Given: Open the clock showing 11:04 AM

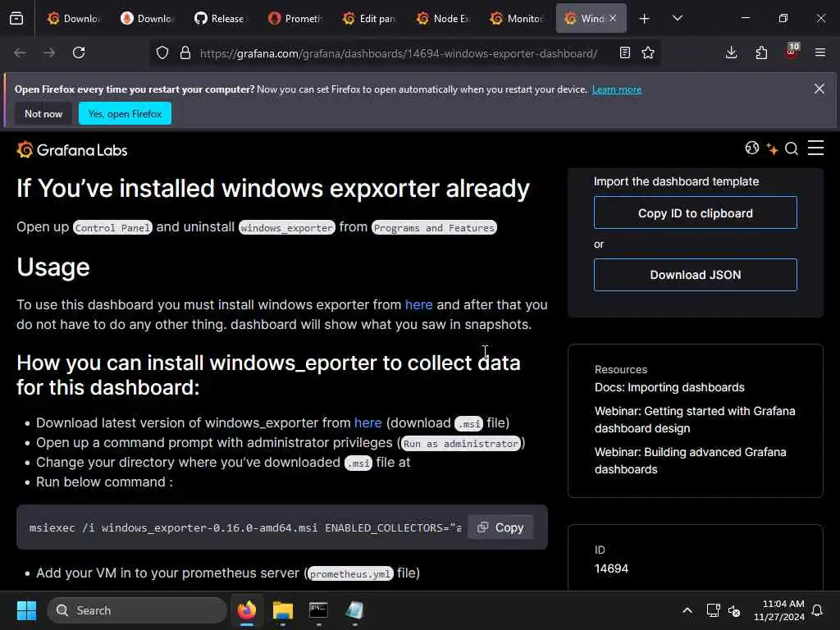Looking at the screenshot, I should tap(778, 610).
